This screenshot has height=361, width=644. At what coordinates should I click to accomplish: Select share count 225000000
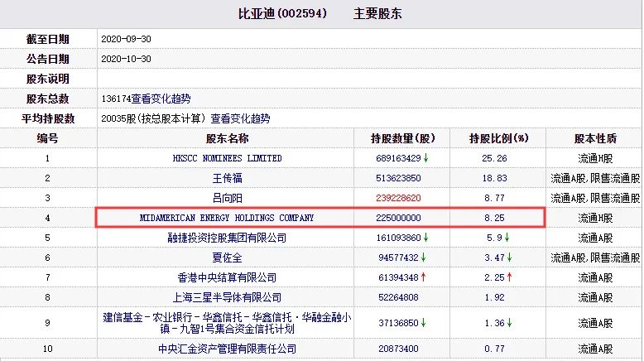[398, 218]
